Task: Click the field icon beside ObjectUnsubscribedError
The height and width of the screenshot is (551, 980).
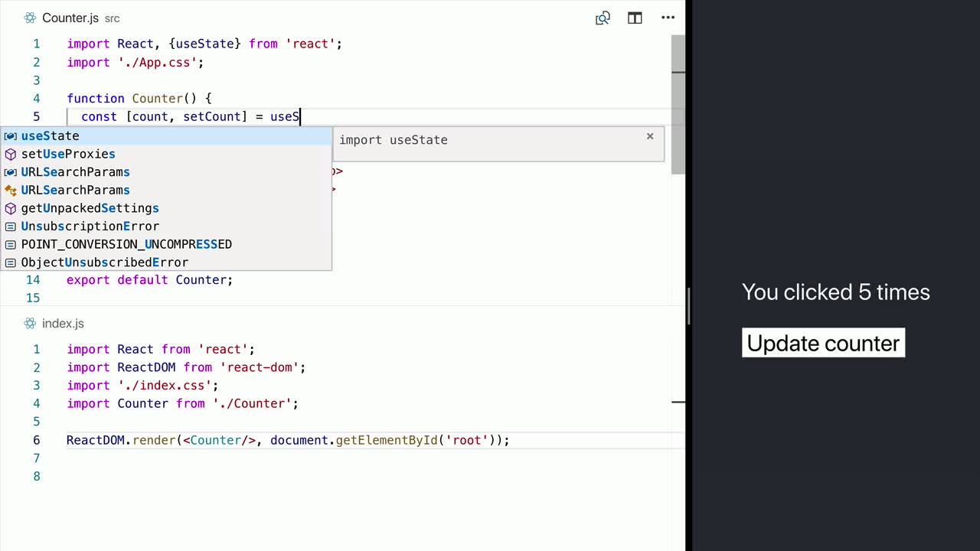Action: point(10,262)
